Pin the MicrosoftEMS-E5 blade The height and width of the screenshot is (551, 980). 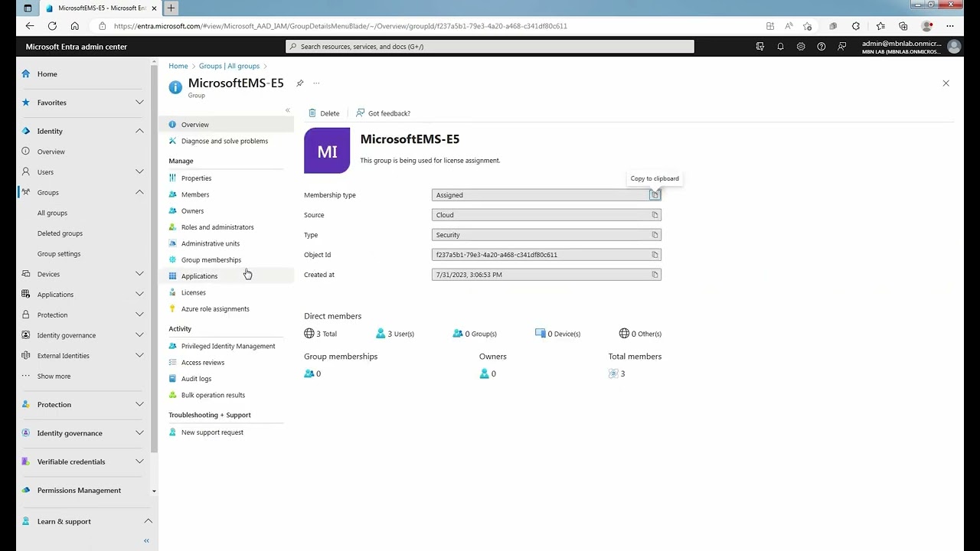[300, 83]
